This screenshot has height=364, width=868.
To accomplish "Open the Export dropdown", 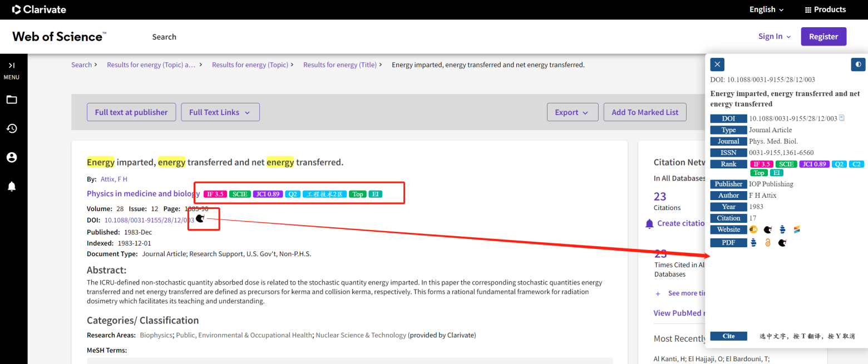I will pyautogui.click(x=572, y=112).
